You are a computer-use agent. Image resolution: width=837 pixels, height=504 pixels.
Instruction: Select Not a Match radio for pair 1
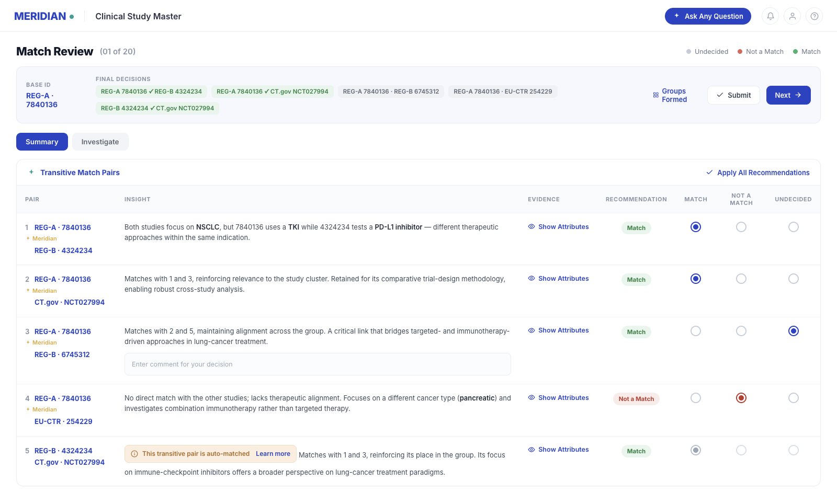pyautogui.click(x=741, y=227)
